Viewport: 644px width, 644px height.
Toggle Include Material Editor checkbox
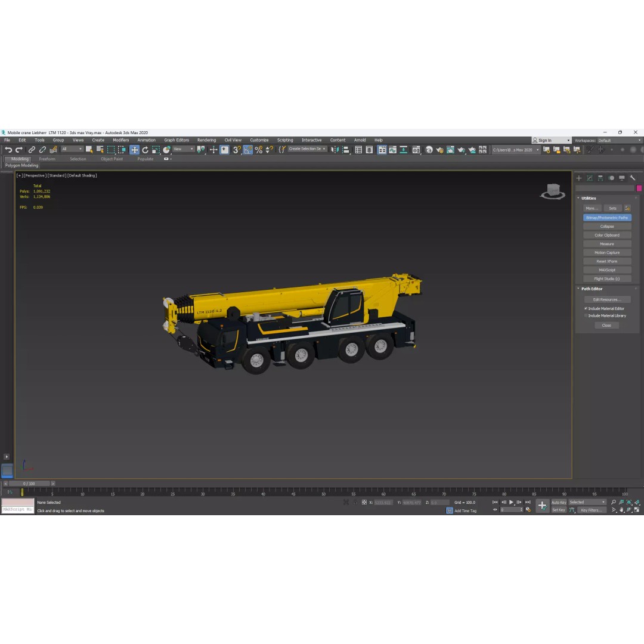pyautogui.click(x=586, y=308)
